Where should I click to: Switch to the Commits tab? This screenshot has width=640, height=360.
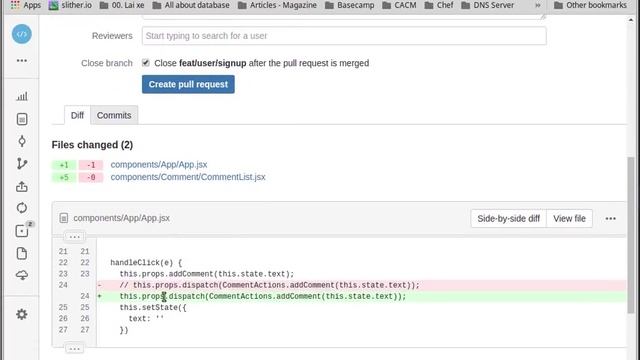click(x=114, y=116)
